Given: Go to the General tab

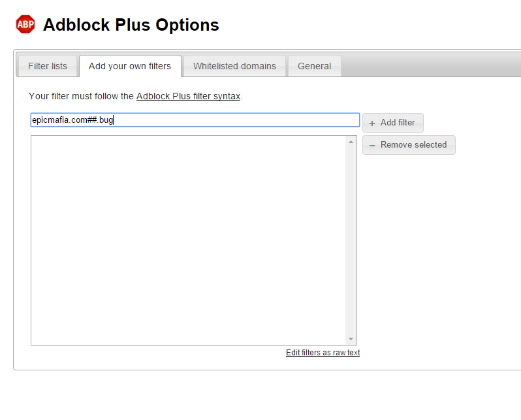Looking at the screenshot, I should pyautogui.click(x=314, y=66).
